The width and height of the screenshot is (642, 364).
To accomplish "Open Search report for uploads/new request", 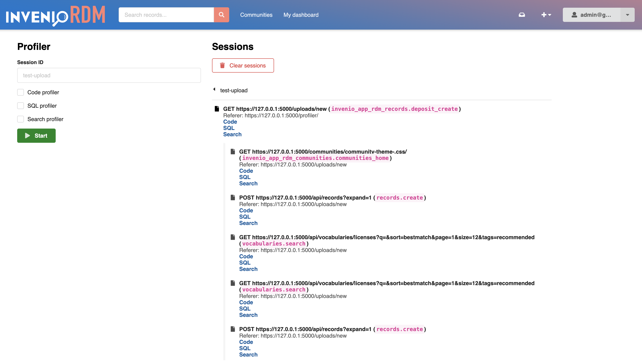I will click(232, 134).
